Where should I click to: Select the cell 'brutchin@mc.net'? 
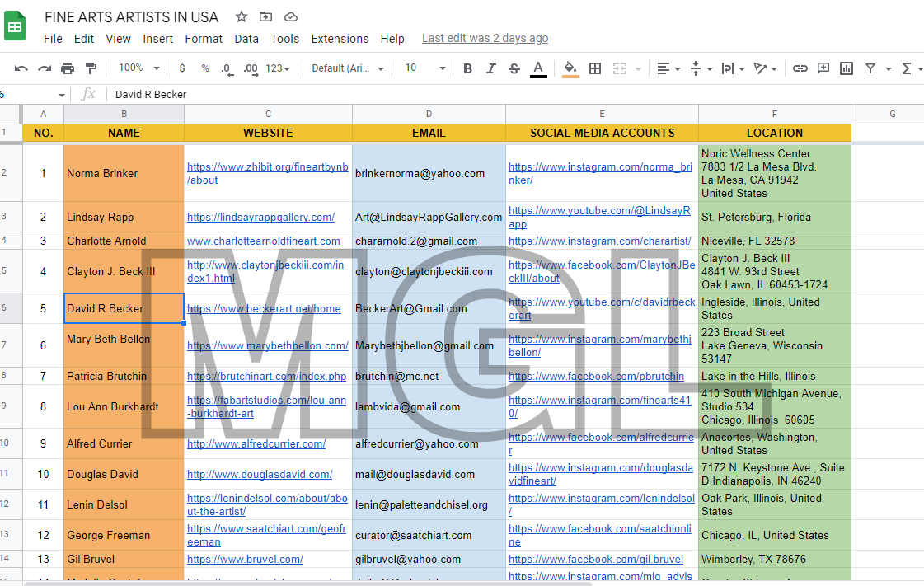coord(429,377)
